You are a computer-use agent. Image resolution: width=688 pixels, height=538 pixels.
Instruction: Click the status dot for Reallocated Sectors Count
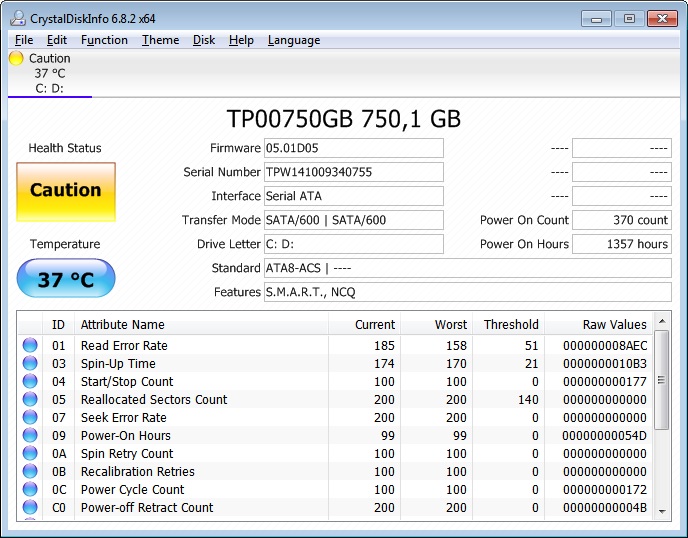coord(30,399)
